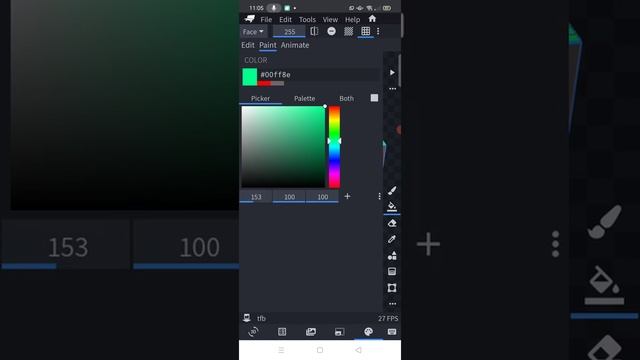This screenshot has width=640, height=360.
Task: Open the File menu
Action: click(266, 19)
